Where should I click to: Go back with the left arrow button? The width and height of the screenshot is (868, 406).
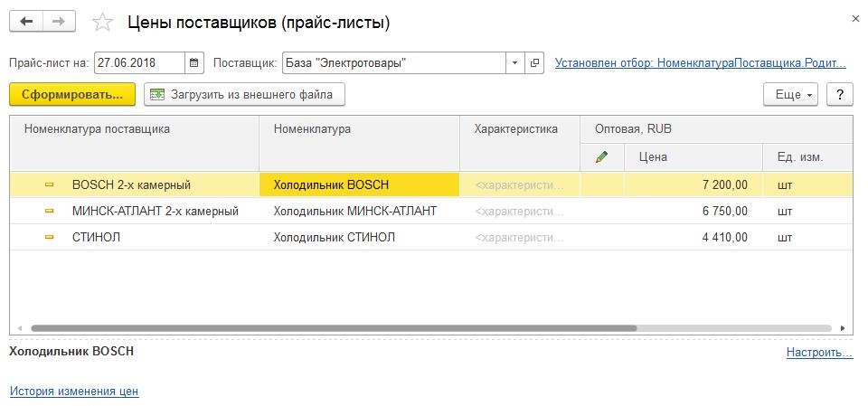pyautogui.click(x=26, y=22)
